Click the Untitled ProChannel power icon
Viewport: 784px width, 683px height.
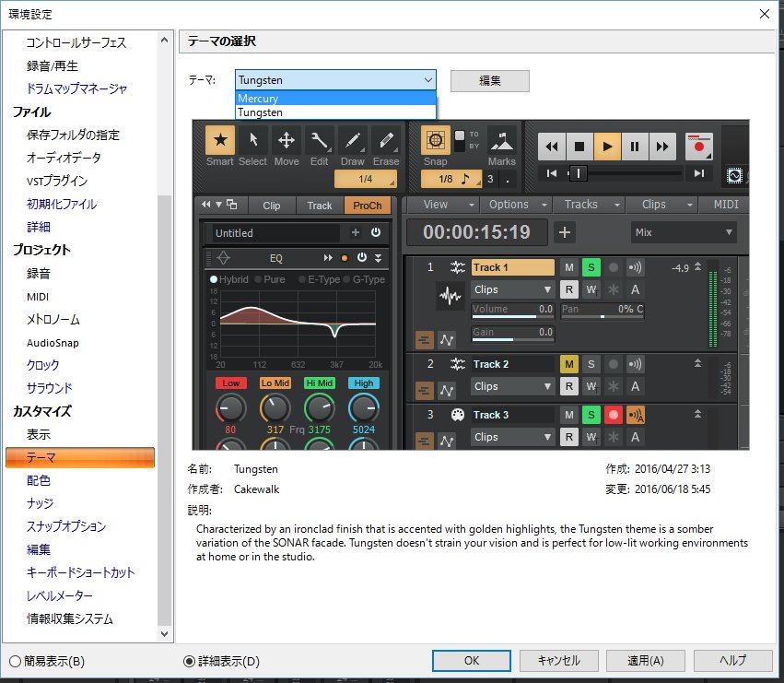coord(376,232)
